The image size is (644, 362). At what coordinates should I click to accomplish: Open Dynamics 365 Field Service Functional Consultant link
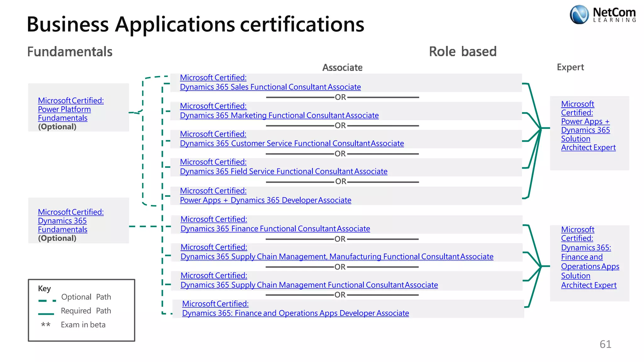point(284,167)
